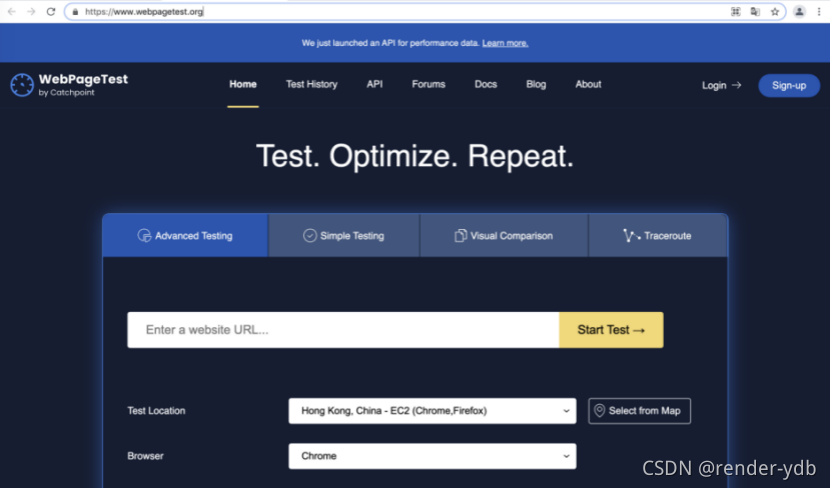Click the Select from Map button

point(639,411)
